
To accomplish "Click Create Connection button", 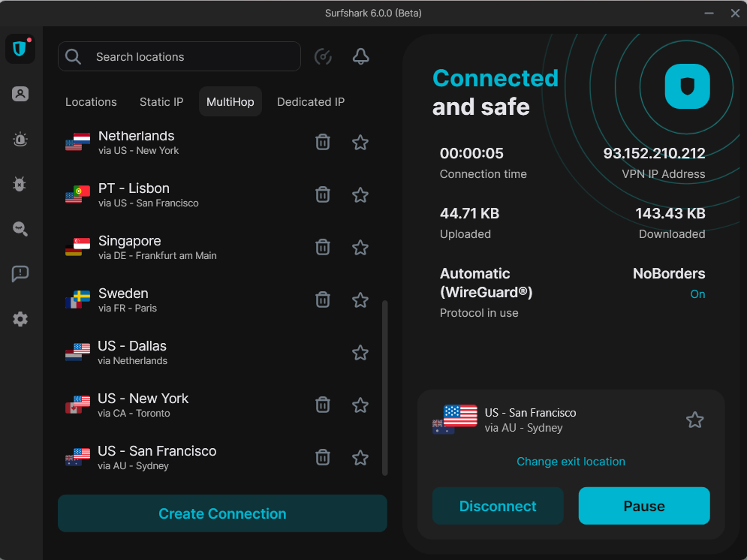I will point(222,513).
